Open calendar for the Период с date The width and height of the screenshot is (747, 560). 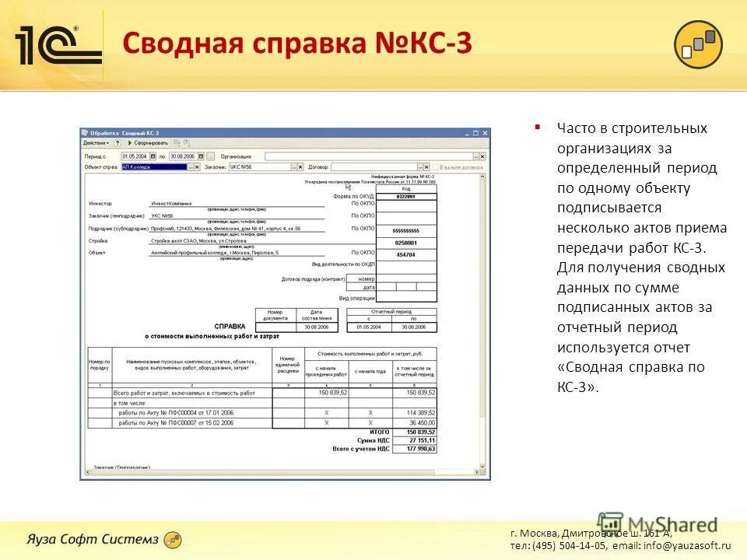click(x=153, y=156)
